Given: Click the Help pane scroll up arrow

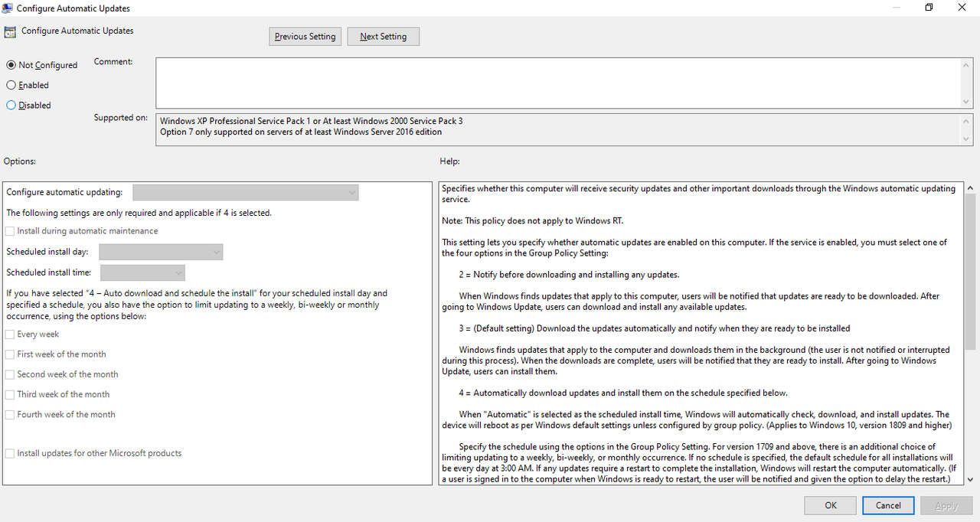Looking at the screenshot, I should (970, 188).
